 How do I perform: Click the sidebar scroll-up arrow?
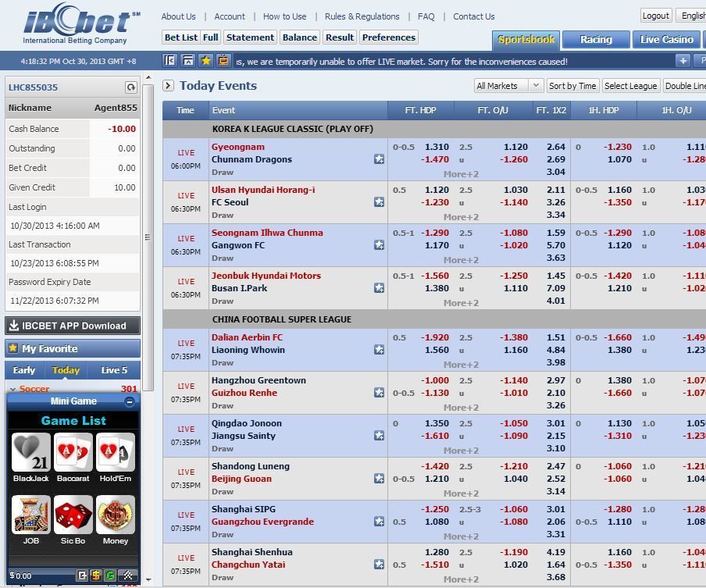[148, 78]
